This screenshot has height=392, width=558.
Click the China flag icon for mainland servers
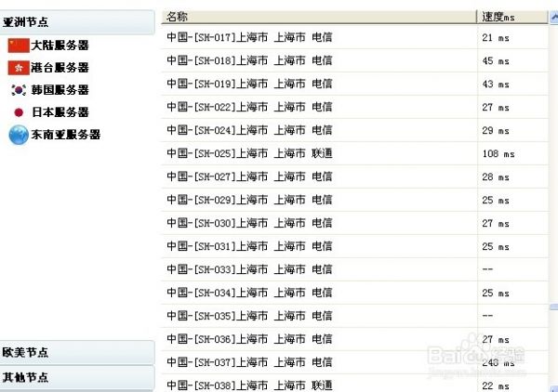[19, 45]
